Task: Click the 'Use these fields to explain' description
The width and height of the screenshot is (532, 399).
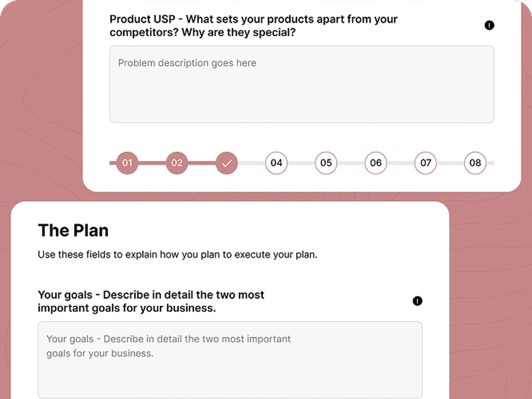Action: point(178,255)
